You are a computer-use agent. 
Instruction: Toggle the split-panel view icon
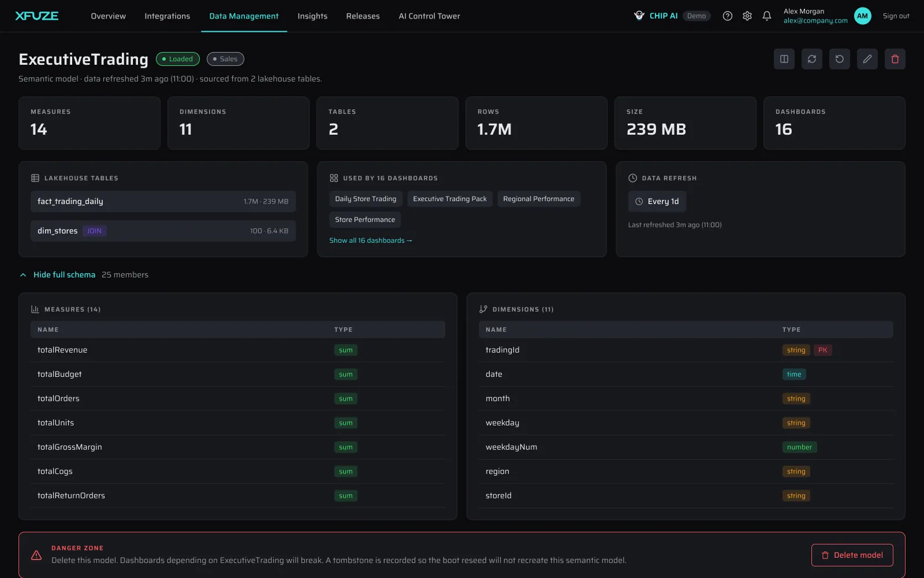[784, 59]
